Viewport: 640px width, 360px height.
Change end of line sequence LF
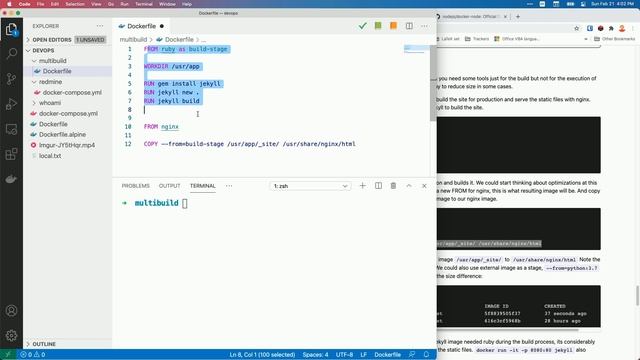point(363,355)
